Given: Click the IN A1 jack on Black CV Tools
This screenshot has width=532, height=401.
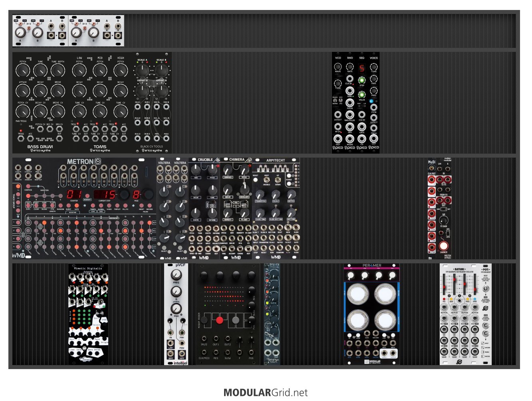Looking at the screenshot, I should [137, 107].
